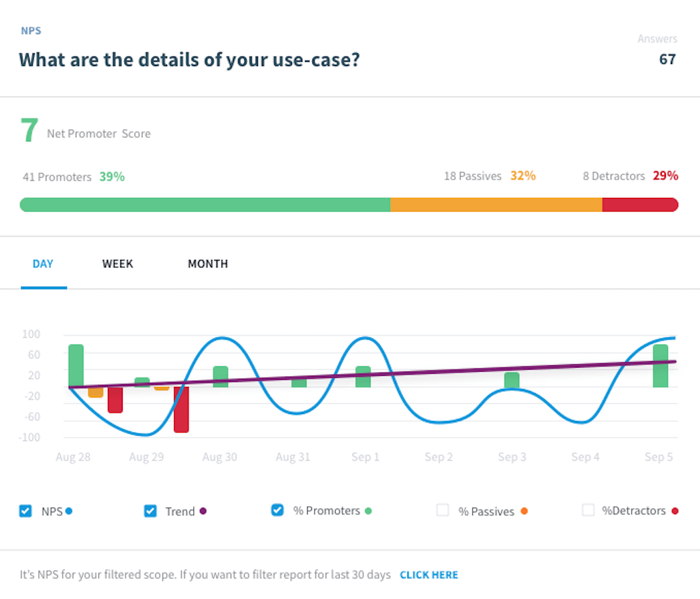Click the red detractors bar segment

click(639, 205)
